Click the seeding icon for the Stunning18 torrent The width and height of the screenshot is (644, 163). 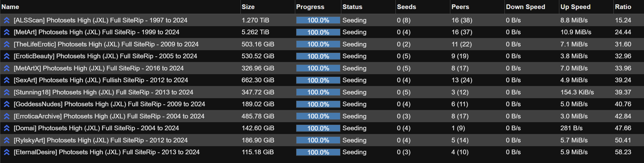(7, 93)
